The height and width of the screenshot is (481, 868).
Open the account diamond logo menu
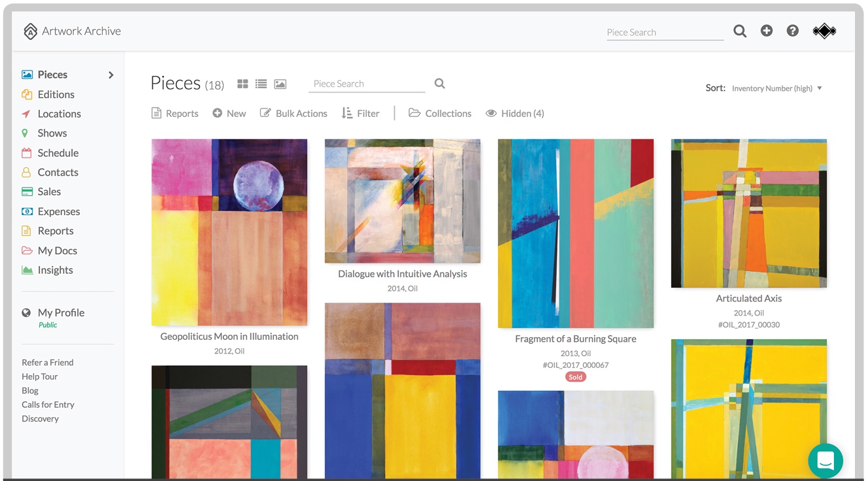tap(824, 31)
